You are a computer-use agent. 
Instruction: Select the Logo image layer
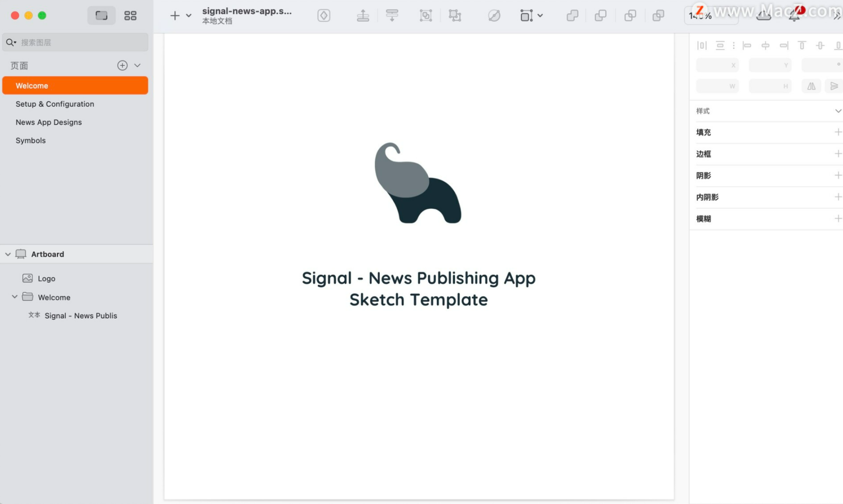tap(77, 278)
